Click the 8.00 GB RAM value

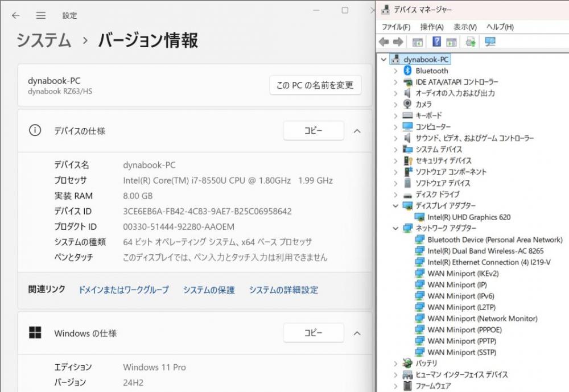point(138,196)
